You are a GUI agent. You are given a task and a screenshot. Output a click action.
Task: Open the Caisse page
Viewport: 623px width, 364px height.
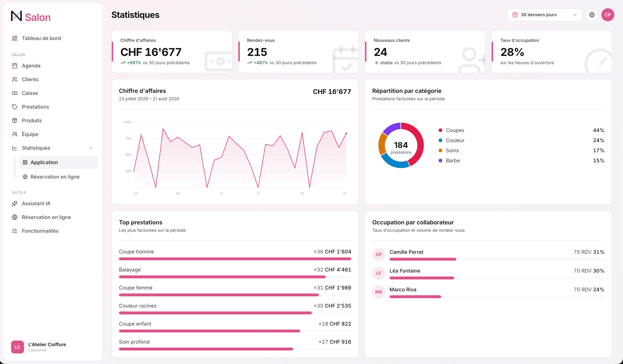(x=30, y=93)
